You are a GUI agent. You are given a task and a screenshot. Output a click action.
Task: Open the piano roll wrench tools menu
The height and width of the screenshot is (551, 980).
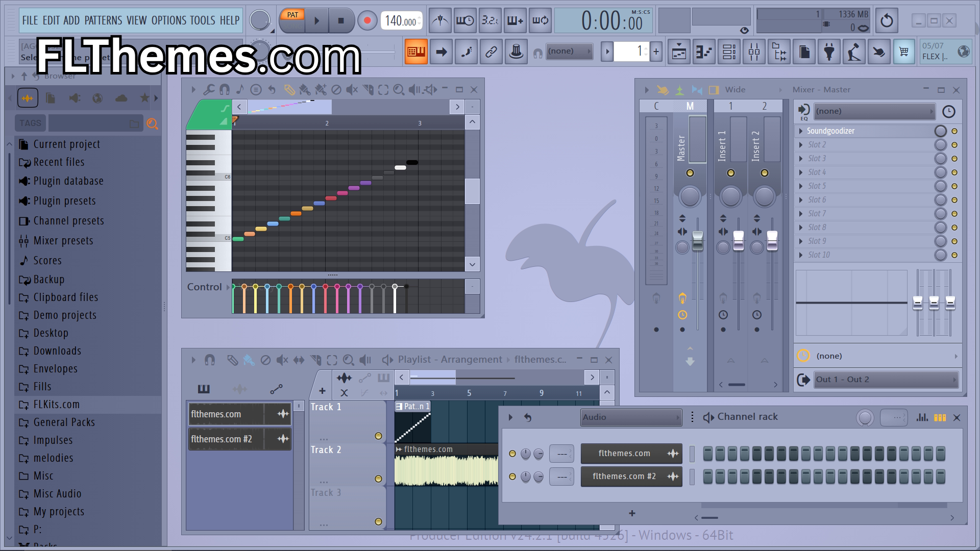pos(208,90)
